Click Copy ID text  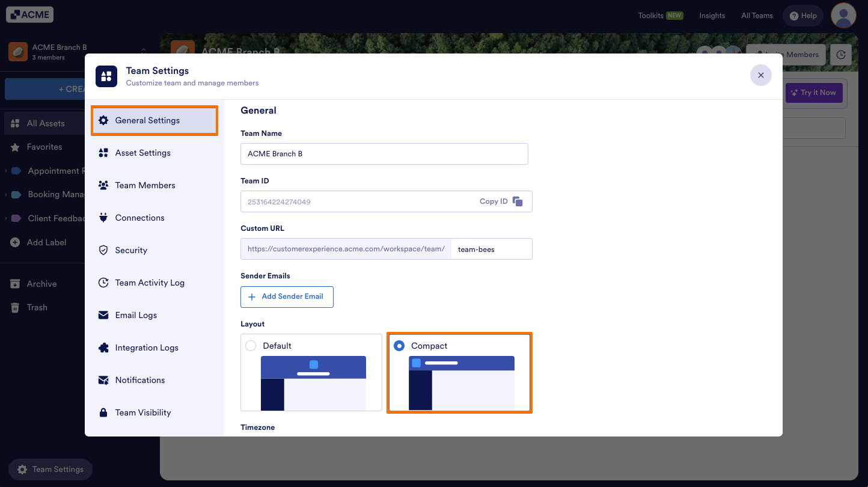click(494, 201)
